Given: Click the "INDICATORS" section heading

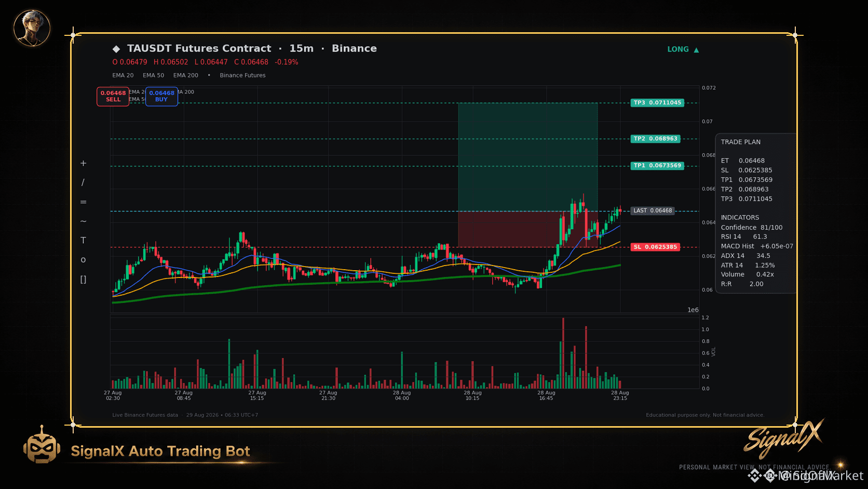Looking at the screenshot, I should pyautogui.click(x=740, y=218).
